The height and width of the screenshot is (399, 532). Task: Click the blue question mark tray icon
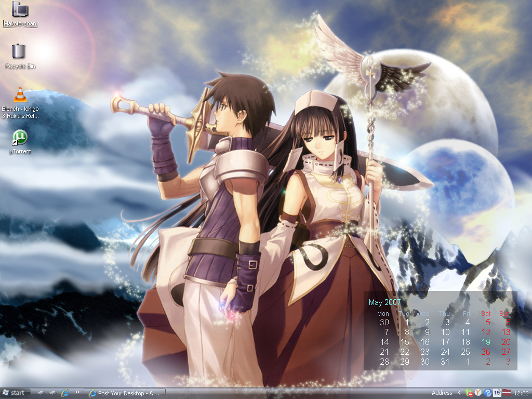click(x=487, y=393)
